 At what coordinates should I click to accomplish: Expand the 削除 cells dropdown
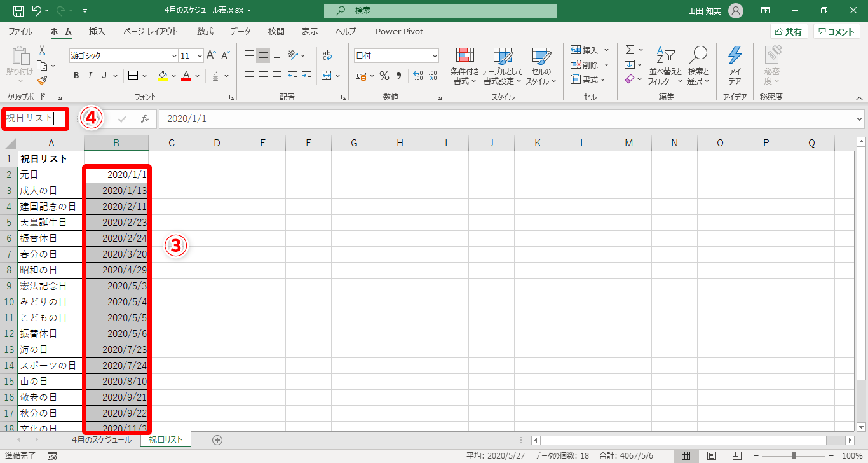click(x=606, y=65)
